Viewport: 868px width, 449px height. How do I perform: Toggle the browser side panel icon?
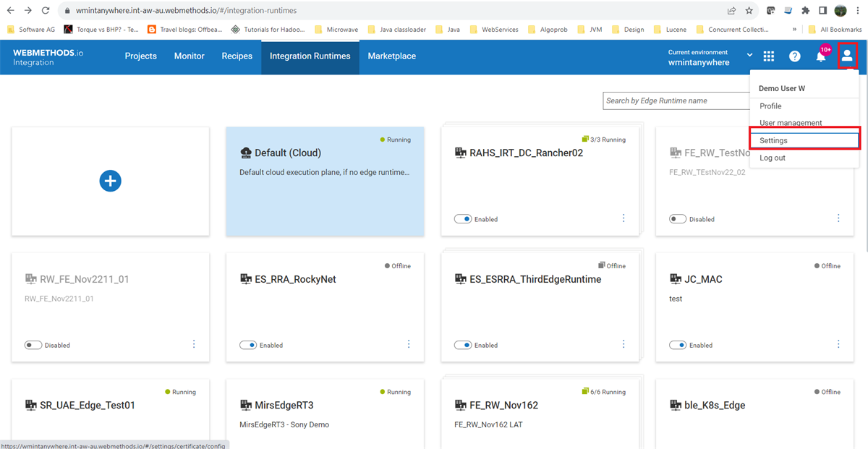tap(822, 11)
